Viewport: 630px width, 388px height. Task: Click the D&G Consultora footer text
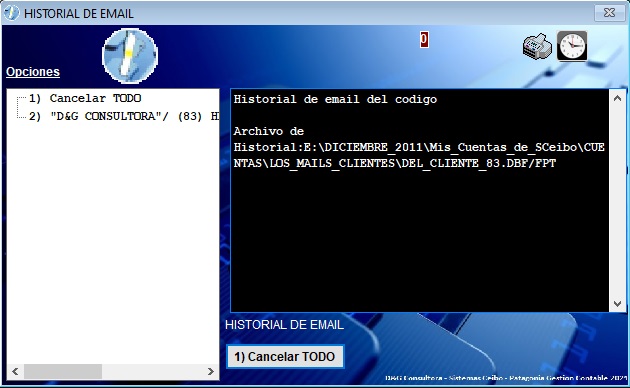tap(506, 378)
